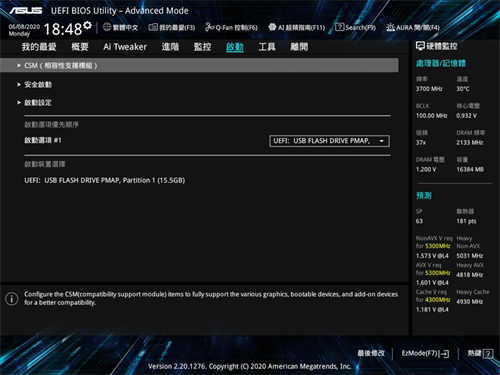The image size is (500, 375).
Task: Open clock settings gear beside the time
Action: pos(87,25)
